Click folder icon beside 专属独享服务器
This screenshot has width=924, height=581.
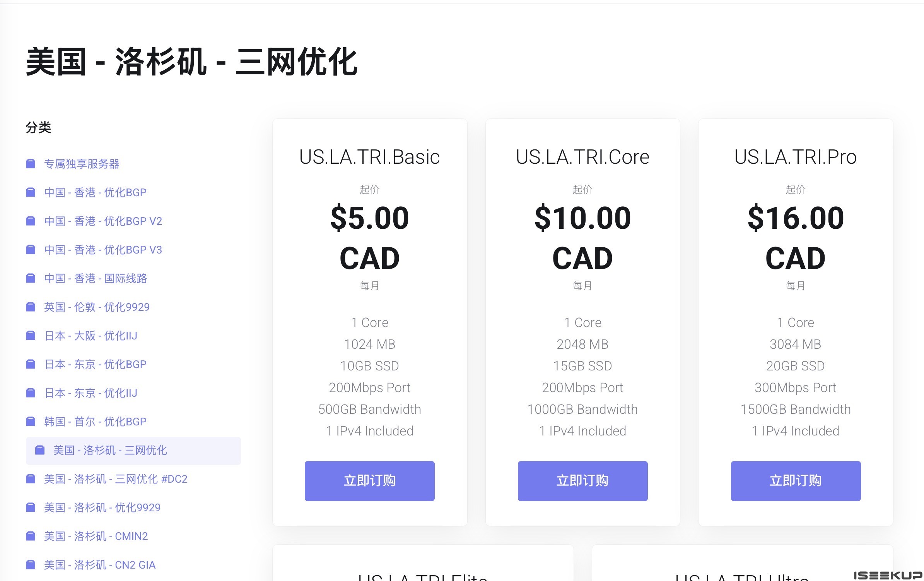31,164
